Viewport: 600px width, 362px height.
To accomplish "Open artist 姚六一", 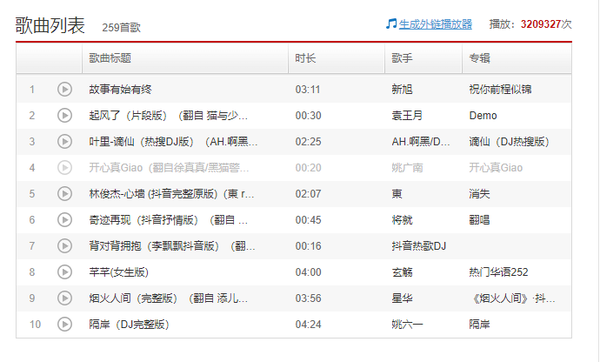I will click(x=407, y=324).
